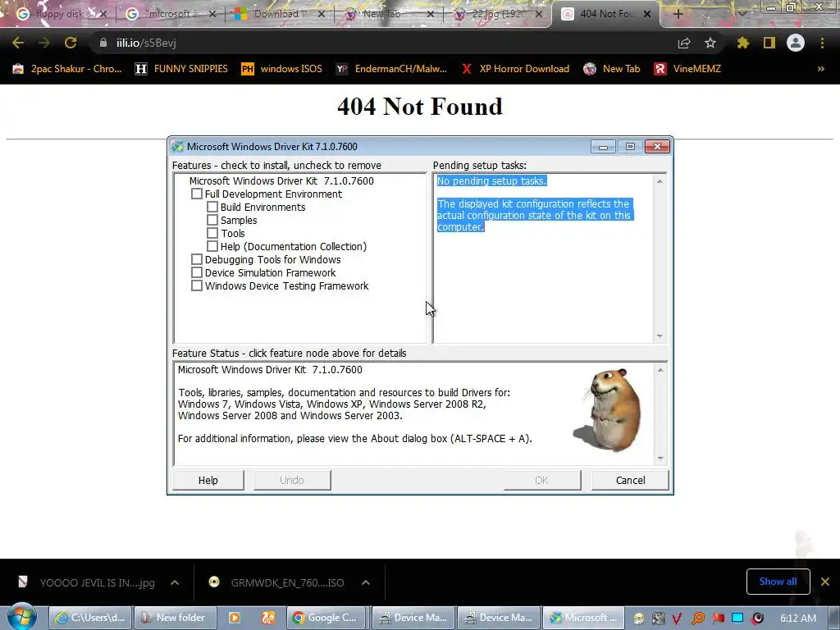Switch to the Google Chrome taskbar item
This screenshot has width=840, height=630.
pos(326,618)
